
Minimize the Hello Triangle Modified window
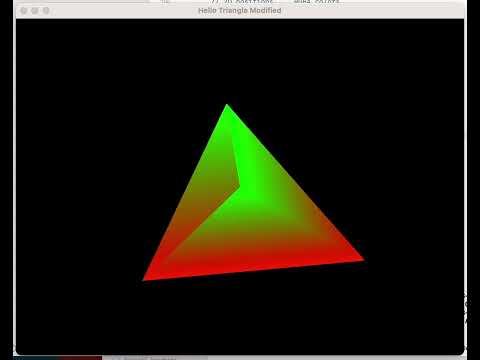35,11
